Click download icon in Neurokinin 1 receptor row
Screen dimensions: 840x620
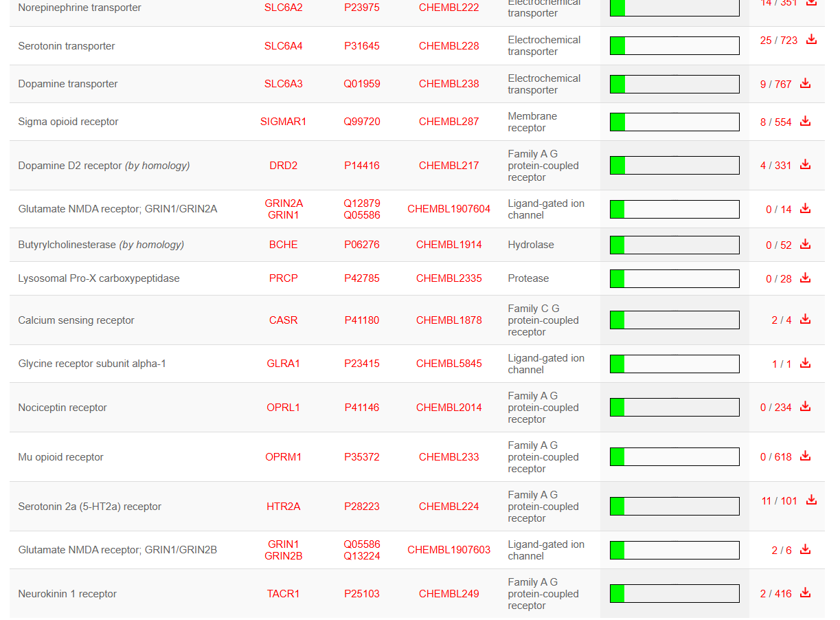coord(805,593)
